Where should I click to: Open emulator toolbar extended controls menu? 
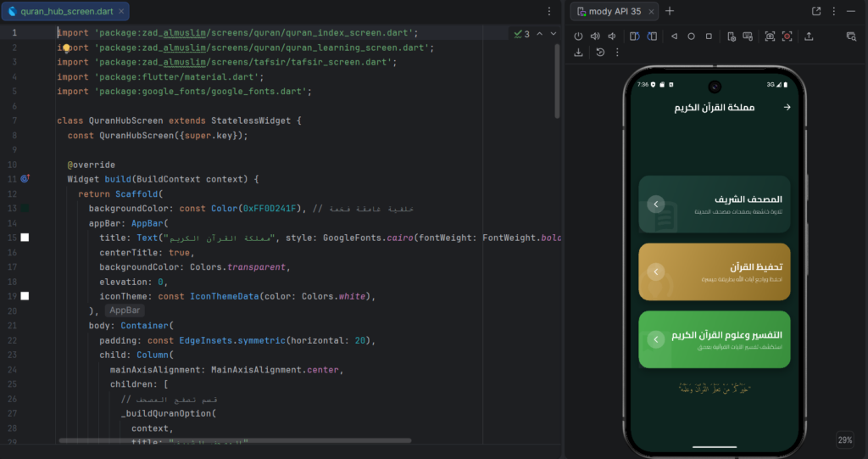click(x=617, y=52)
